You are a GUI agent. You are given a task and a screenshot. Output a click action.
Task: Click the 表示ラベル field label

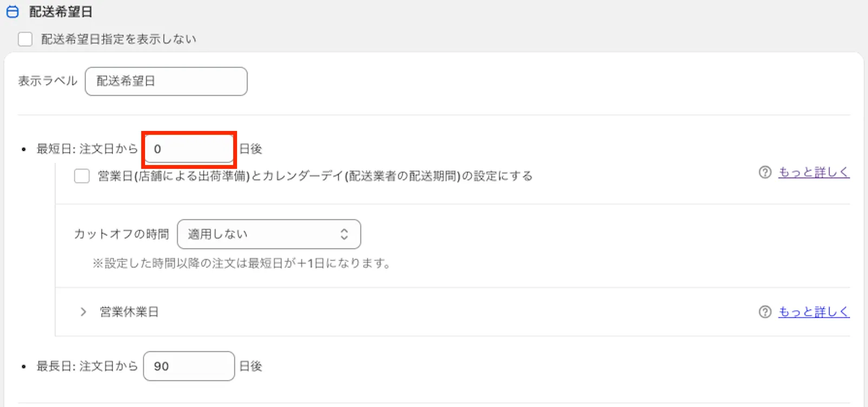tap(48, 81)
